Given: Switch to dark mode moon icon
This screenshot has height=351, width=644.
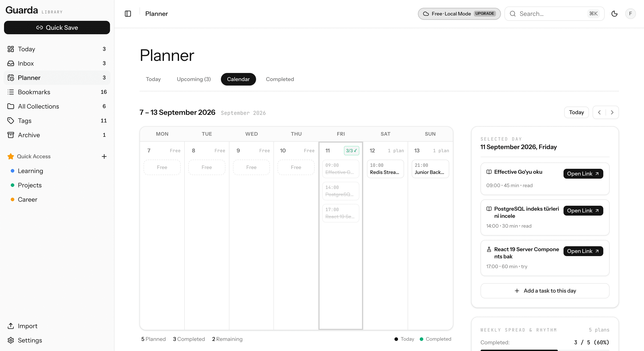Looking at the screenshot, I should tap(614, 14).
